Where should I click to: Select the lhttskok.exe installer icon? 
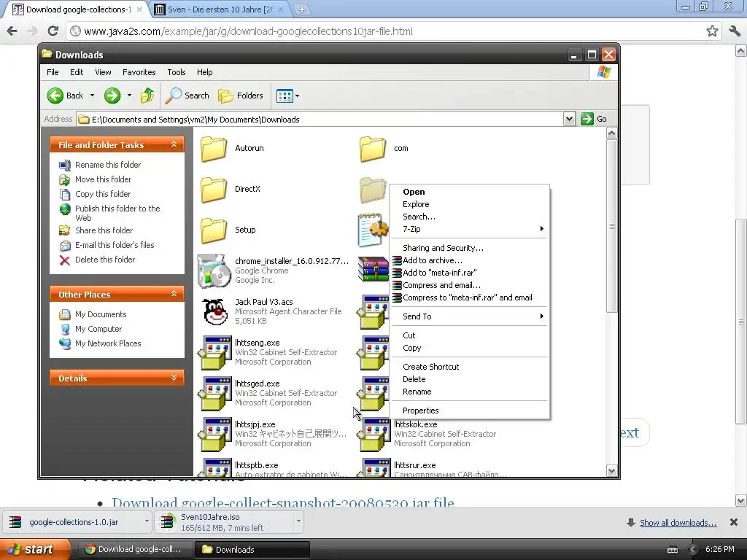(x=374, y=435)
